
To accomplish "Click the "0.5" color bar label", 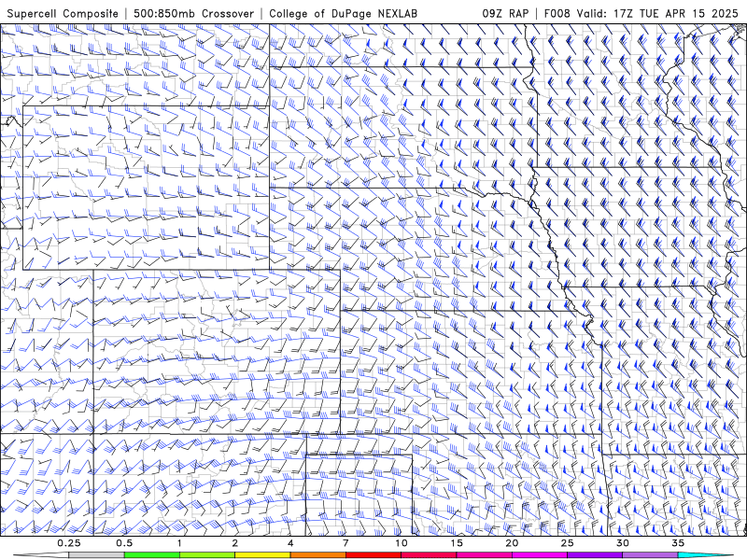I will click(124, 543).
